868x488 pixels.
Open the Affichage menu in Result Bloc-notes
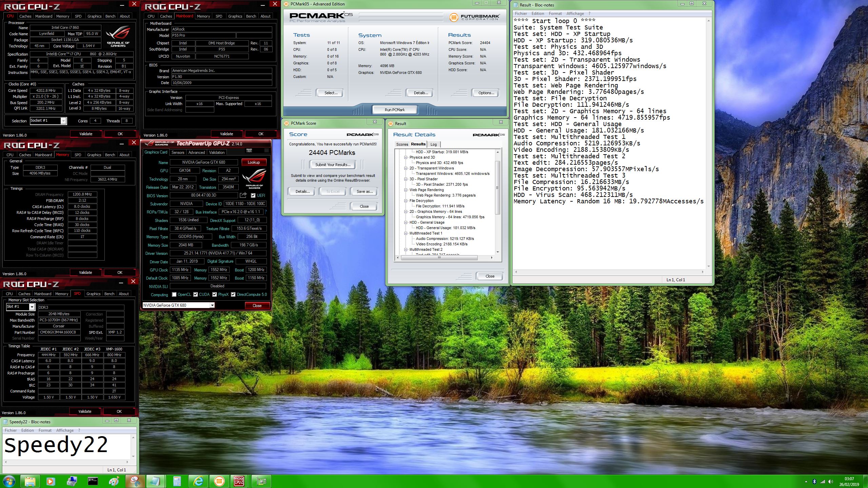[575, 14]
